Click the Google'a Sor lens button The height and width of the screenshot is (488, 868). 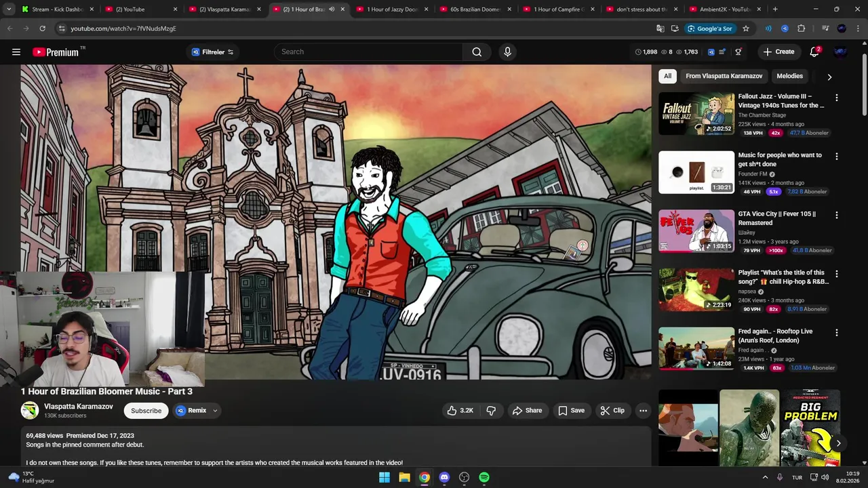pyautogui.click(x=709, y=28)
